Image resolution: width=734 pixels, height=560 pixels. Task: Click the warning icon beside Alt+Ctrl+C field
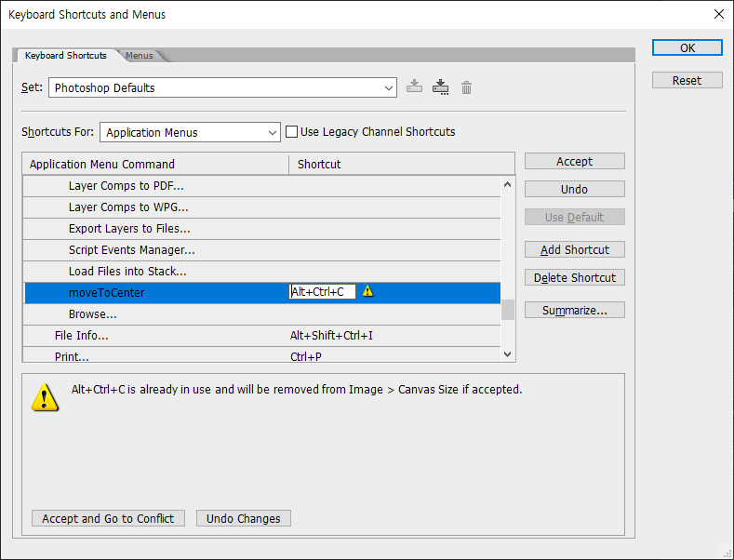coord(368,291)
